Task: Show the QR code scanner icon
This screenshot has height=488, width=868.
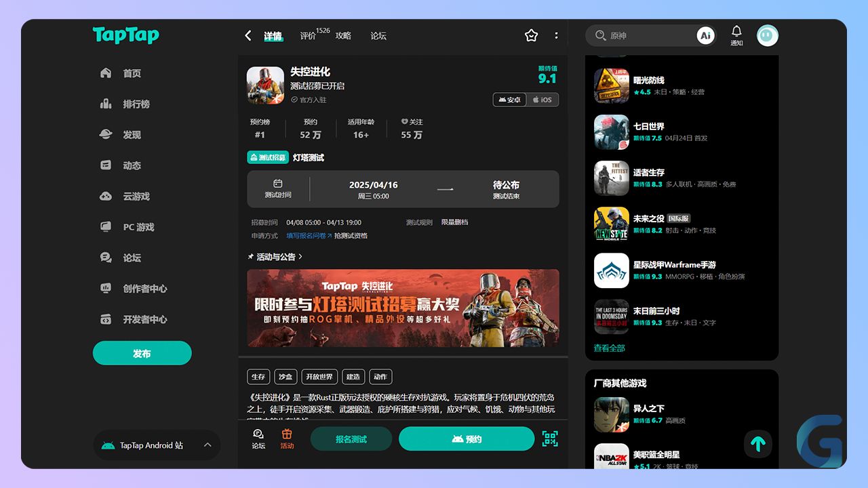Action: click(550, 439)
